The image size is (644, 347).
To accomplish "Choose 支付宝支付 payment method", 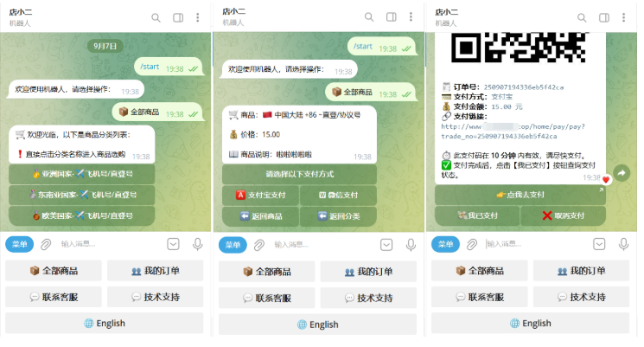I will [x=260, y=195].
